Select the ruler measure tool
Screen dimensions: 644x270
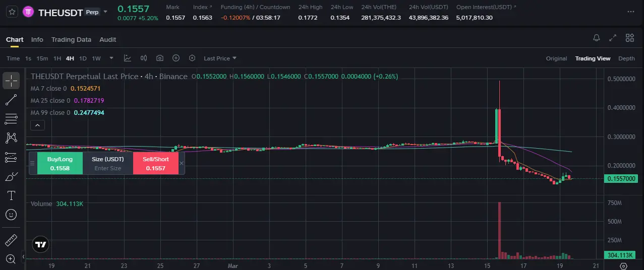click(11, 240)
